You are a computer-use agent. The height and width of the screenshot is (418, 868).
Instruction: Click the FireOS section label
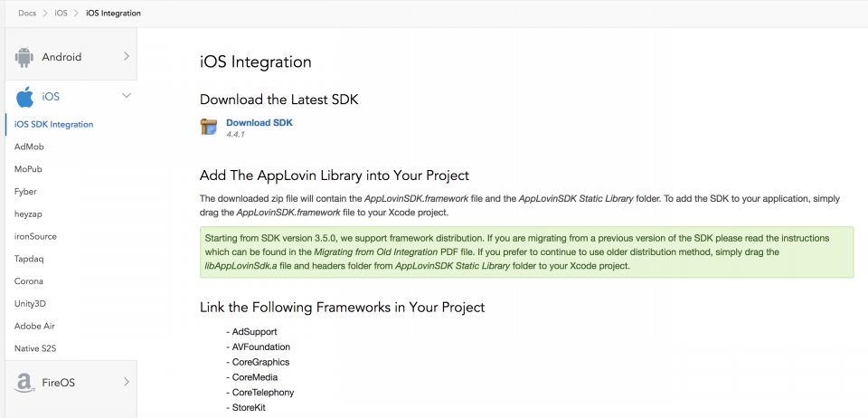pos(58,383)
